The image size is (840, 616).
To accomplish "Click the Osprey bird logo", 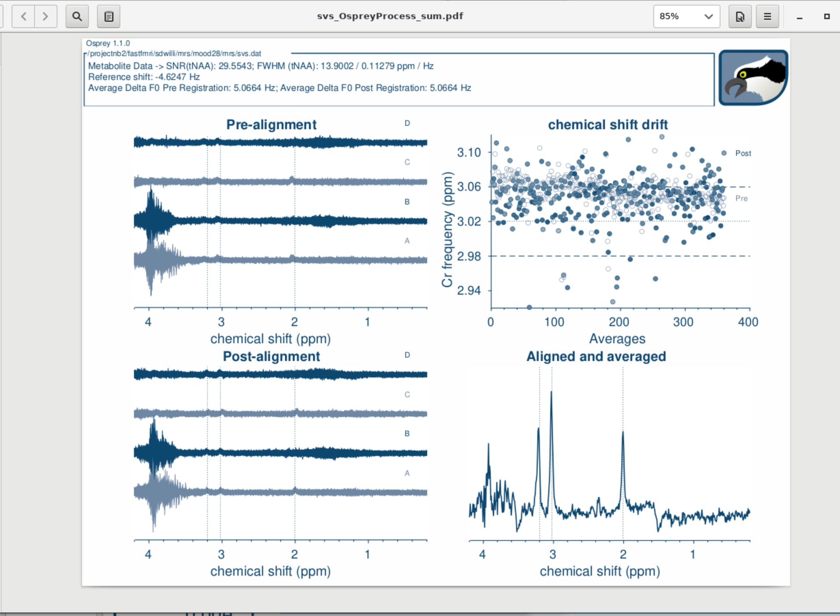I will 753,77.
